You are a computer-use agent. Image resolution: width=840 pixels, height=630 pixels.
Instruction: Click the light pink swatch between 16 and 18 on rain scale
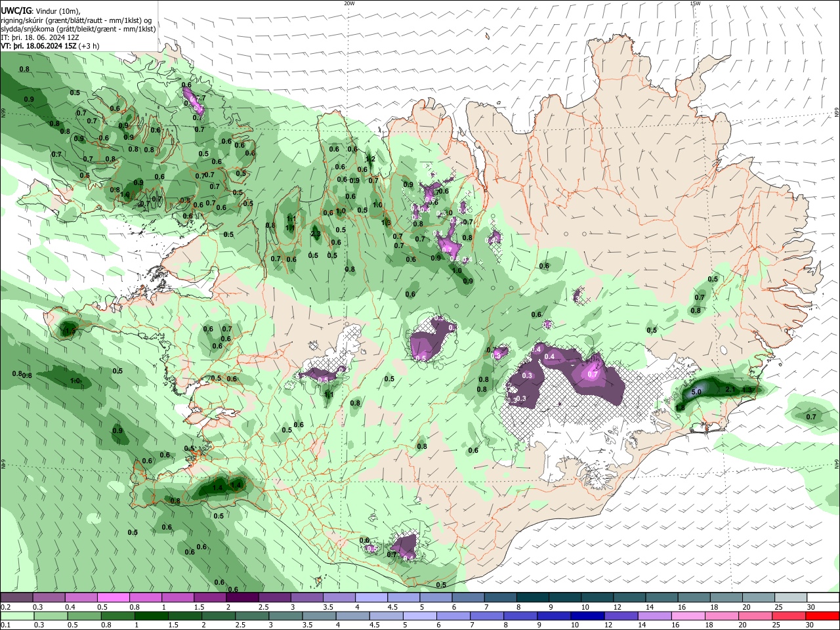point(688,616)
